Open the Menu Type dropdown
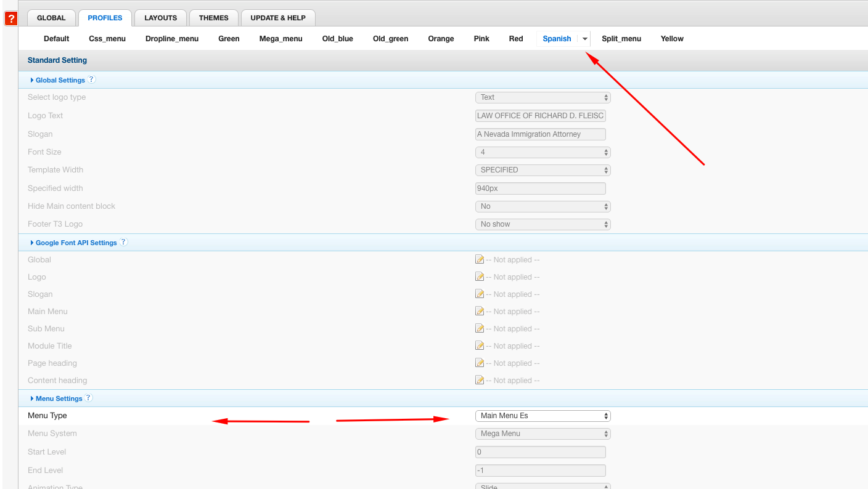The height and width of the screenshot is (489, 868). coord(542,416)
